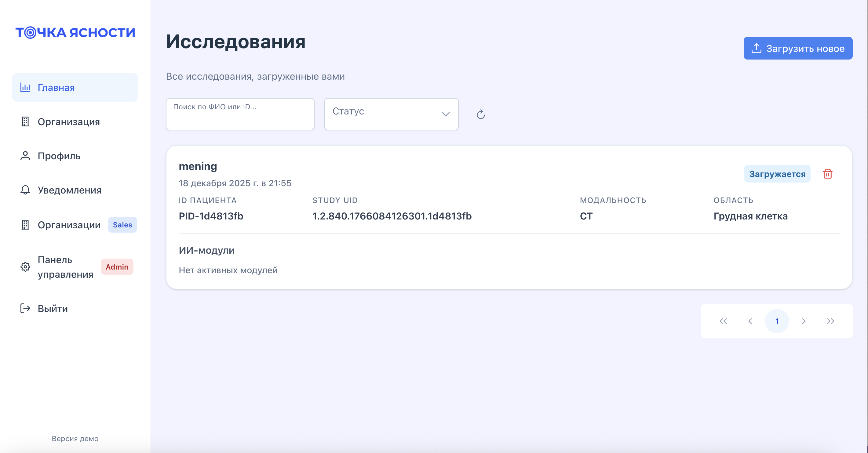
Task: Expand the Статус dropdown chevron
Action: [x=446, y=114]
